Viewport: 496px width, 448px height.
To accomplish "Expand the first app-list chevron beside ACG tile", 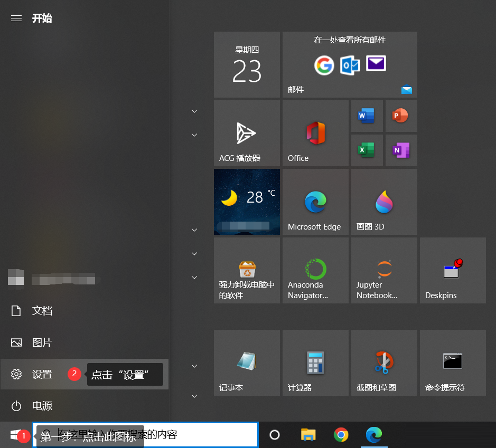I will coord(194,111).
